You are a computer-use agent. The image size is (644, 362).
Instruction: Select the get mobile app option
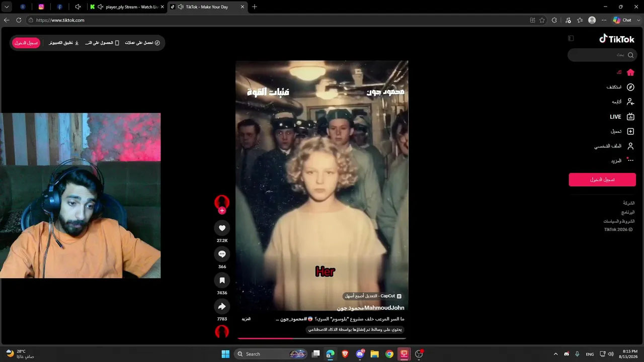(102, 43)
